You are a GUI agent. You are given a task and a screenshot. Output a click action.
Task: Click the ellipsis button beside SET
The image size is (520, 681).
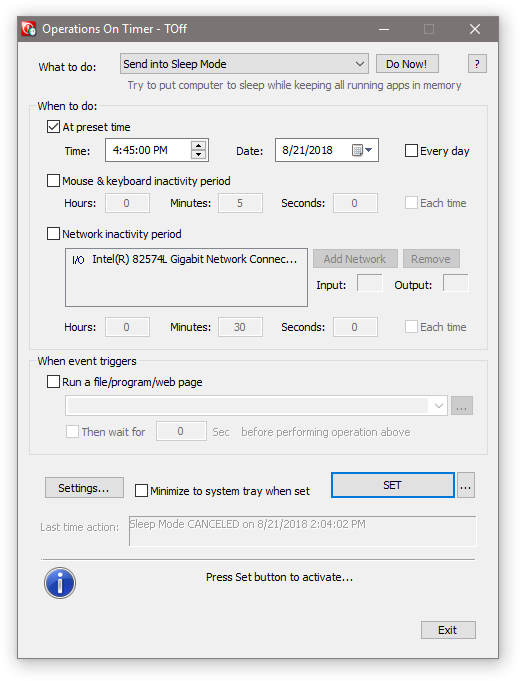pos(465,485)
